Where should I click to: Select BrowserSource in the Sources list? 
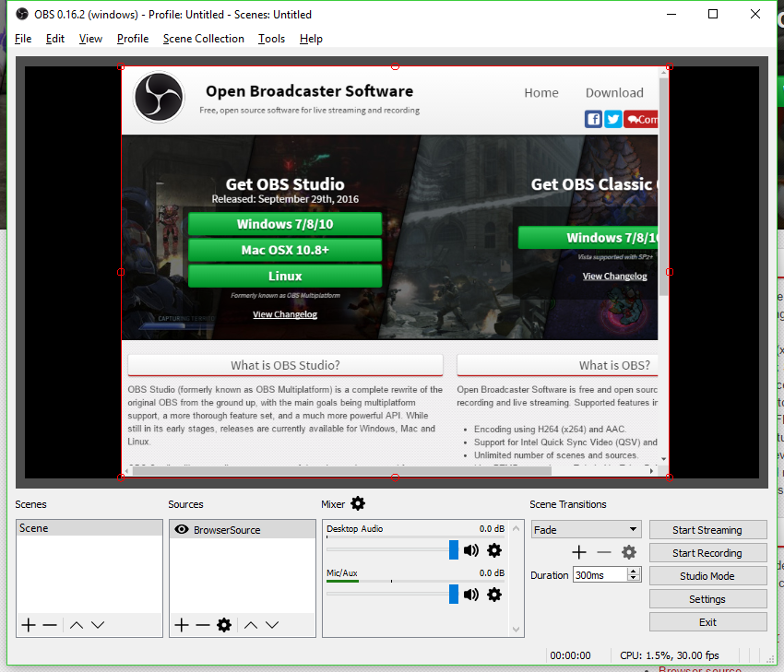pyautogui.click(x=242, y=530)
